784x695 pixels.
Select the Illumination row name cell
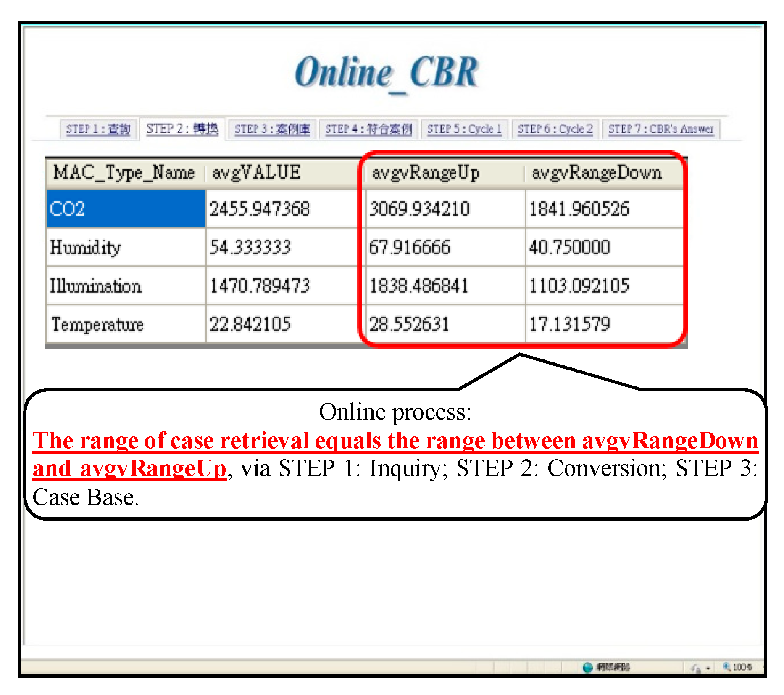pos(126,286)
